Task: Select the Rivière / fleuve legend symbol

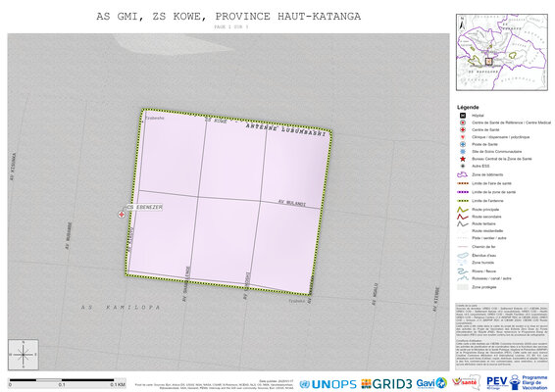Action: click(x=462, y=271)
